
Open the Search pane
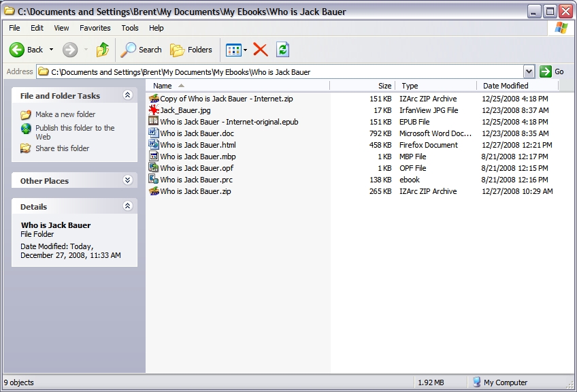(142, 50)
